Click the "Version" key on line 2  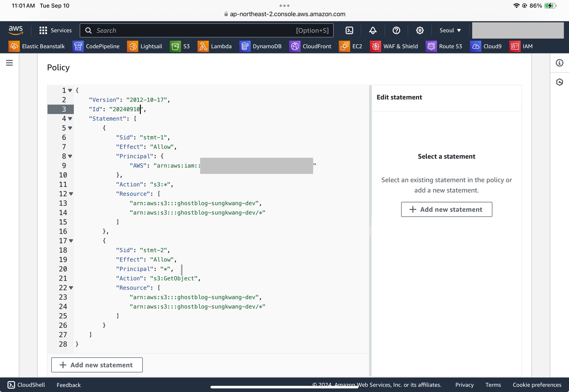click(104, 100)
